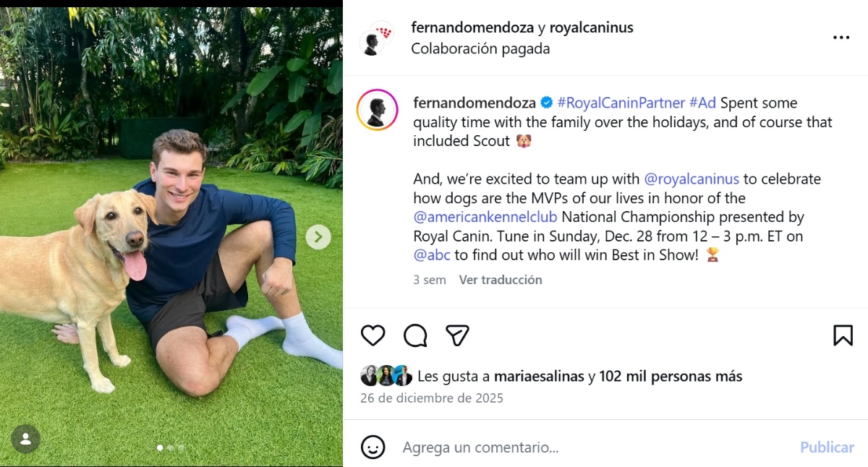Viewport: 868px width, 467px height.
Task: Select the second carousel dot
Action: [171, 448]
